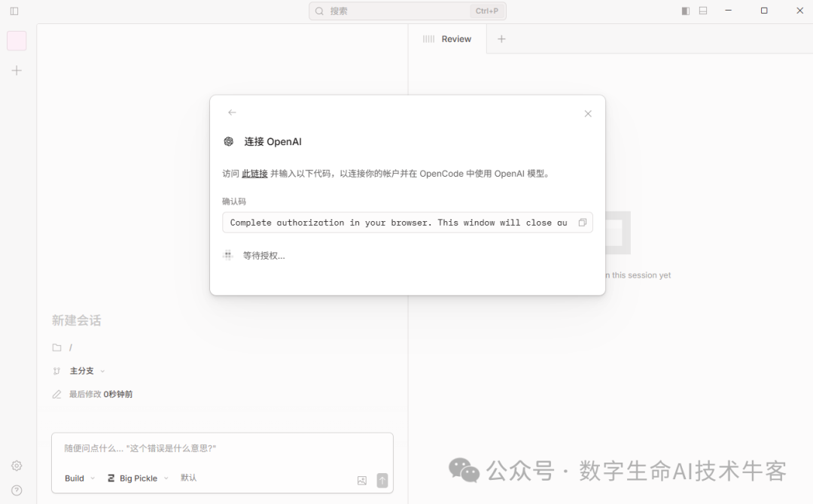This screenshot has width=813, height=504.
Task: Attach an image via picture icon
Action: (x=362, y=481)
